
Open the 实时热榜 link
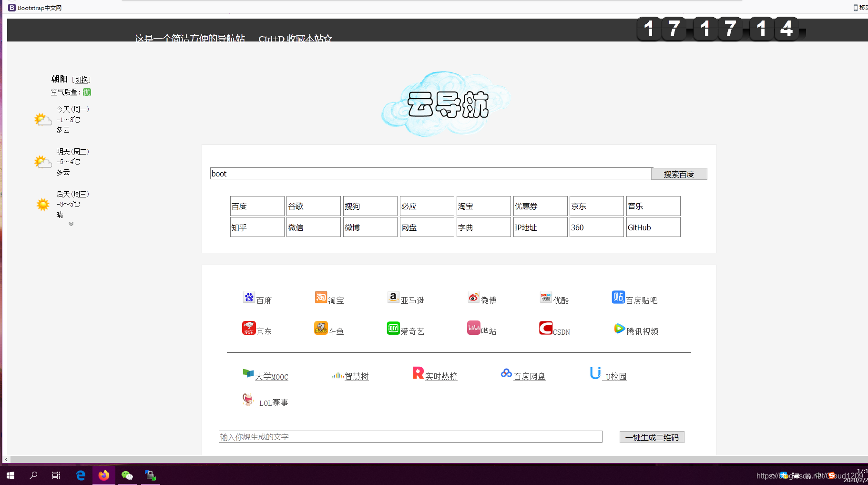coord(441,376)
